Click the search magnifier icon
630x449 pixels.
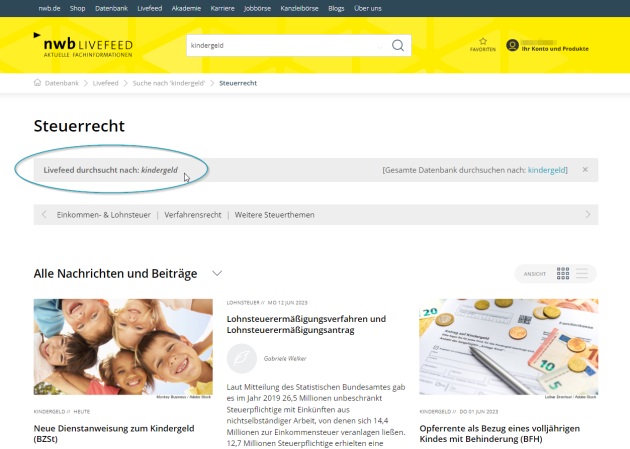tap(398, 45)
